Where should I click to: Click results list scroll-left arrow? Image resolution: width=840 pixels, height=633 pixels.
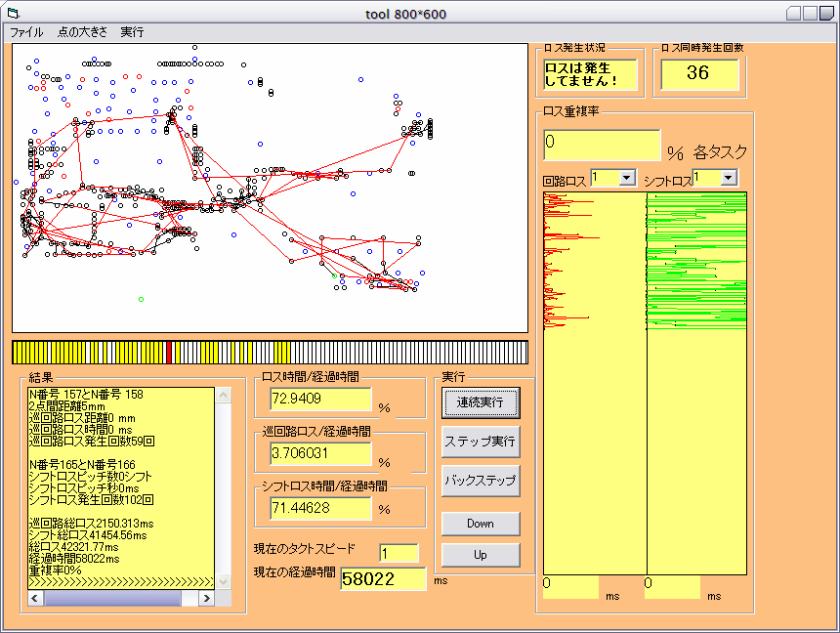(35, 598)
